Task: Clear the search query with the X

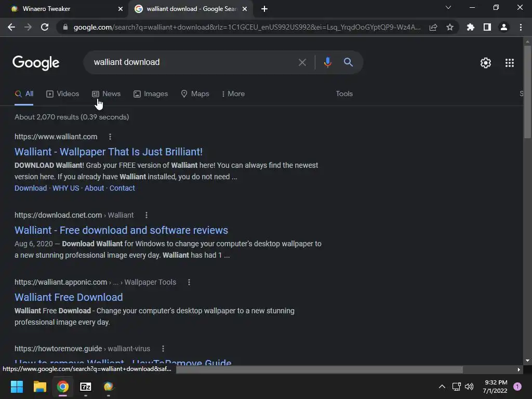Action: pyautogui.click(x=302, y=62)
